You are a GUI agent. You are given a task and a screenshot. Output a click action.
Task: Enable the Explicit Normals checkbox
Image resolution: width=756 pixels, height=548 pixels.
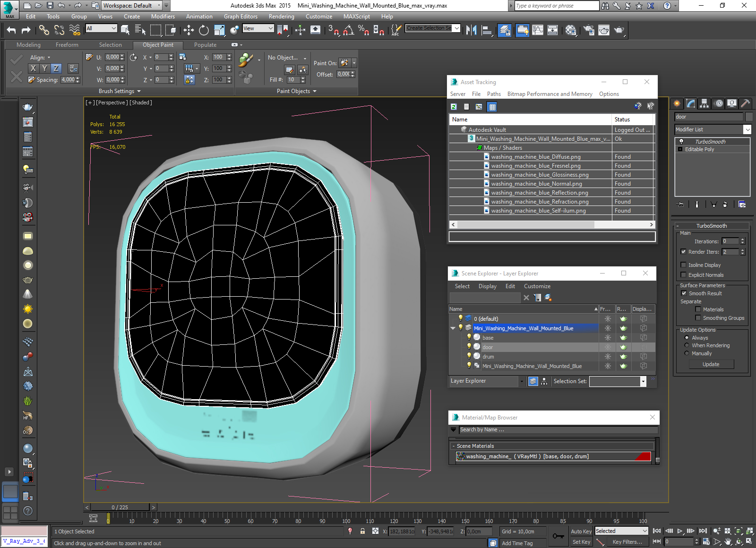pos(683,275)
